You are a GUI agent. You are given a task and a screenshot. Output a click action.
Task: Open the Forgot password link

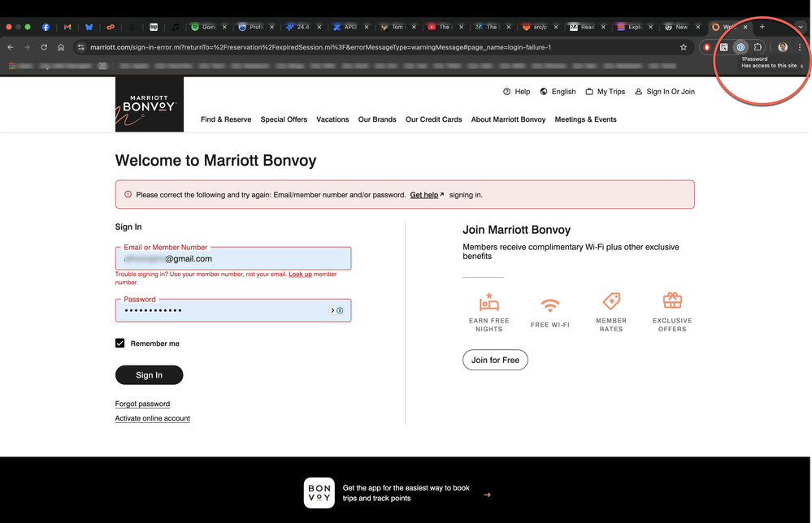(x=142, y=404)
